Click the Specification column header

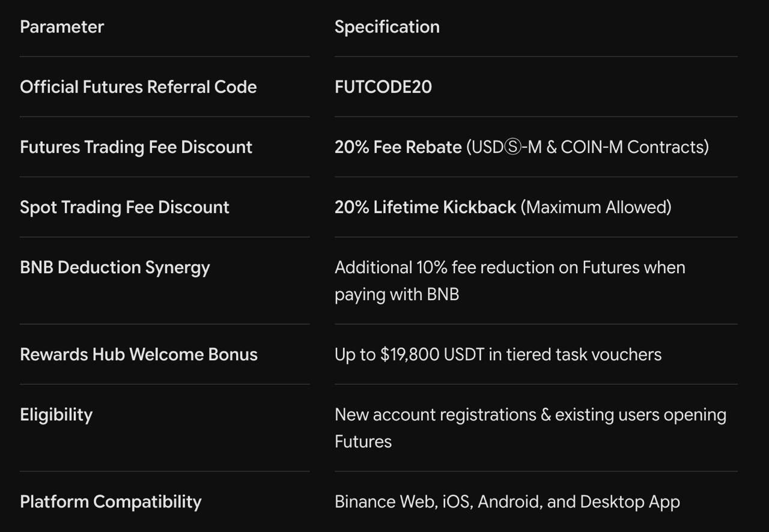pos(387,27)
